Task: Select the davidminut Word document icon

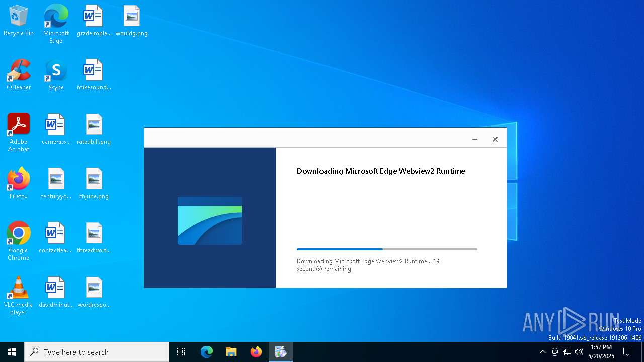Action: pos(56,292)
